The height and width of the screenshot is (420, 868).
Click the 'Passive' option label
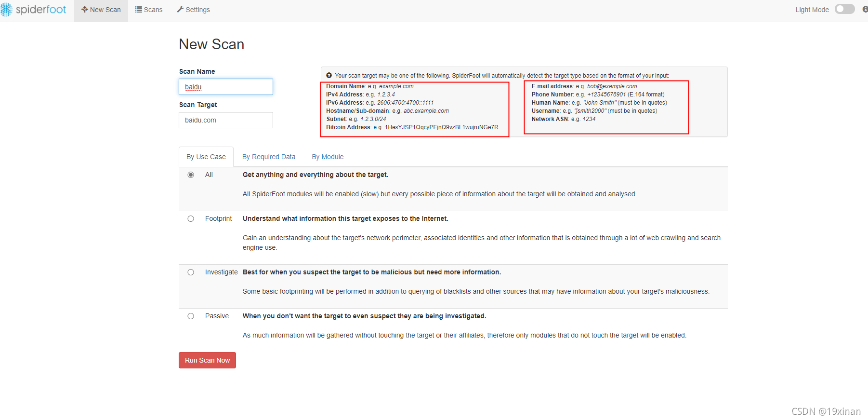click(x=217, y=316)
